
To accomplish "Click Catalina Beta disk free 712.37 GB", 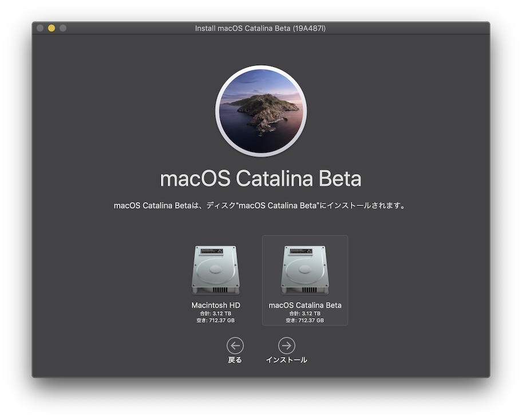I will click(305, 320).
